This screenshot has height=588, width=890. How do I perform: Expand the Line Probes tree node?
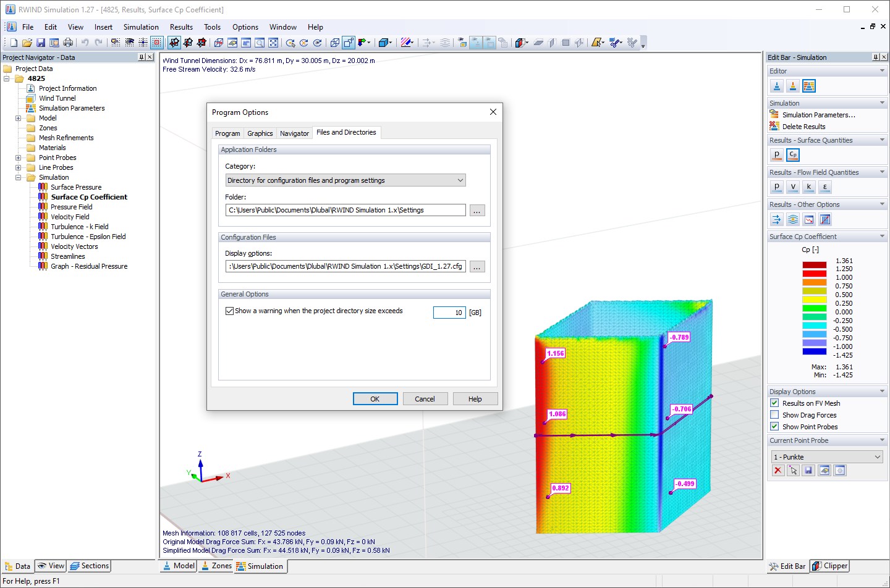19,167
